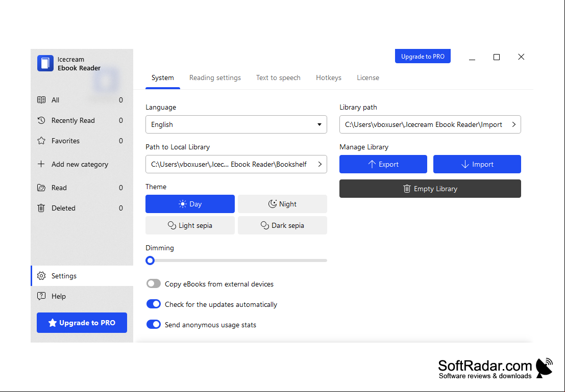Image resolution: width=565 pixels, height=392 pixels.
Task: Select the Light sepia theme
Action: point(190,225)
